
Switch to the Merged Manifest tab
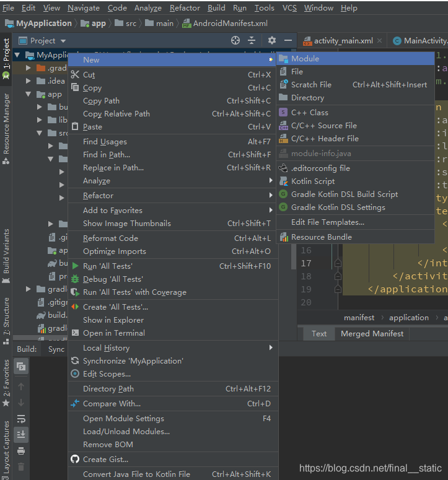tap(372, 334)
